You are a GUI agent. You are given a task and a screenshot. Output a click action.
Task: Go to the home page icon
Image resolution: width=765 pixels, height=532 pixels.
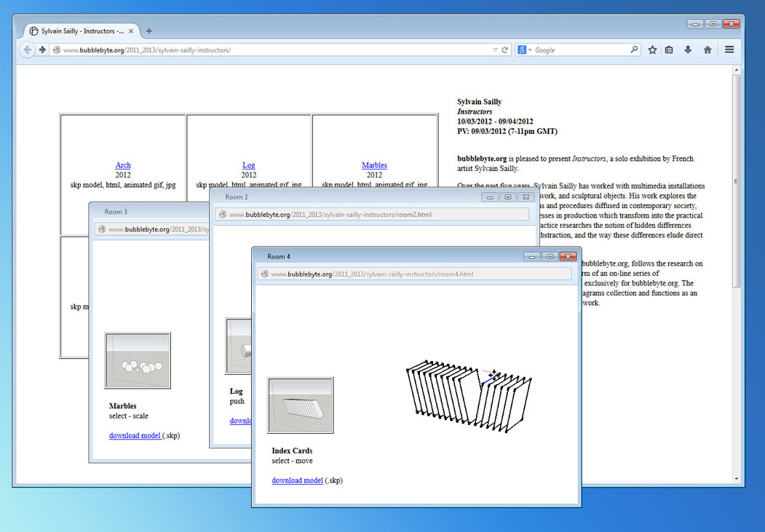coord(707,49)
